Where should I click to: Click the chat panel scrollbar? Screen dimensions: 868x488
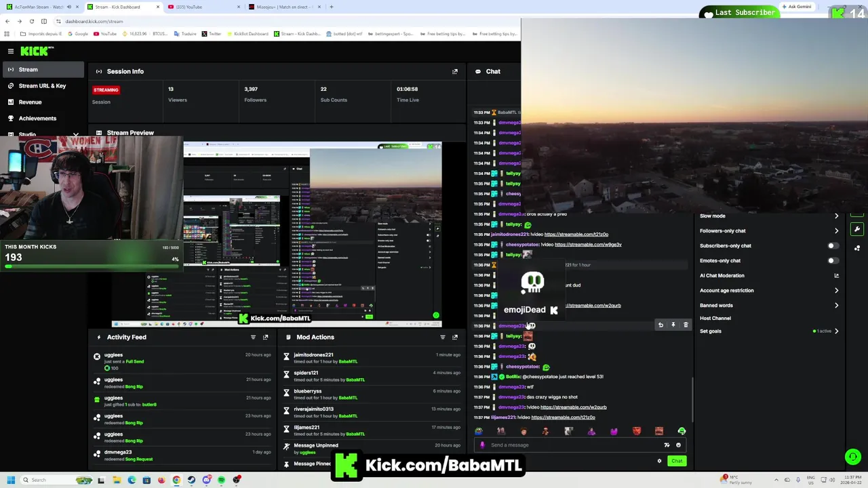[x=692, y=399]
